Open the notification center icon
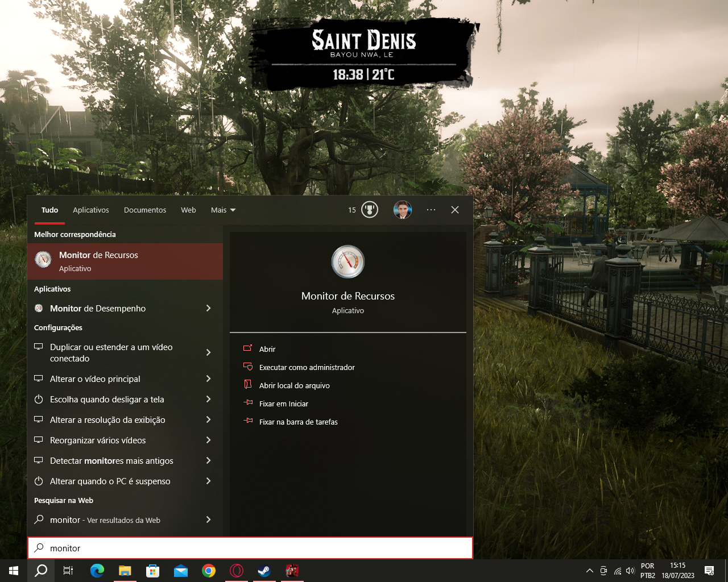 [x=709, y=571]
